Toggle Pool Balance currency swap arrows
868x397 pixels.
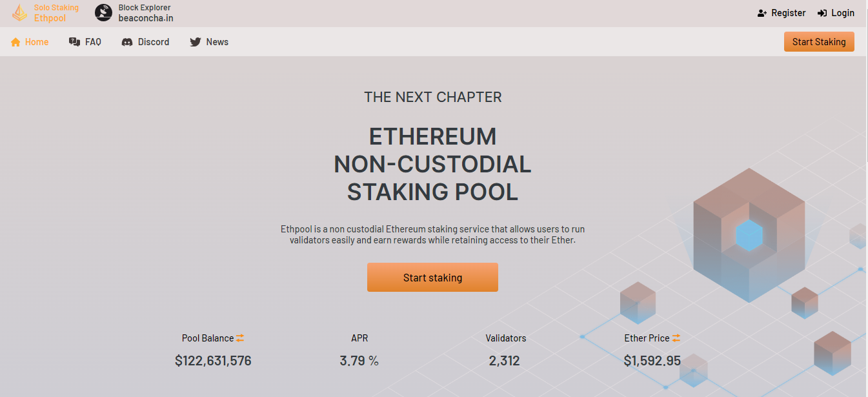pyautogui.click(x=240, y=338)
